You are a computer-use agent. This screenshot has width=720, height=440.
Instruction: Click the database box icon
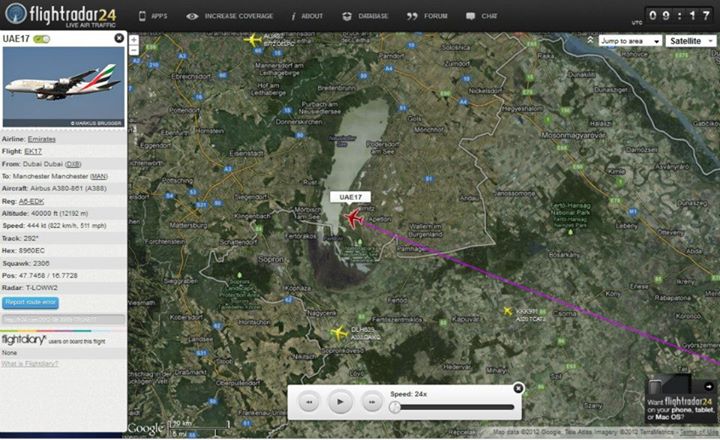click(x=347, y=16)
